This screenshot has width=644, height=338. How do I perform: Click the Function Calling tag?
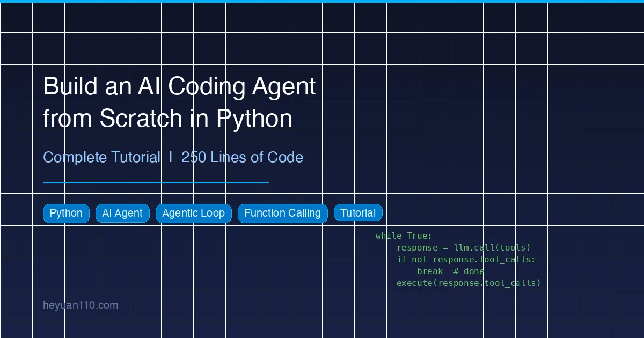(x=283, y=213)
